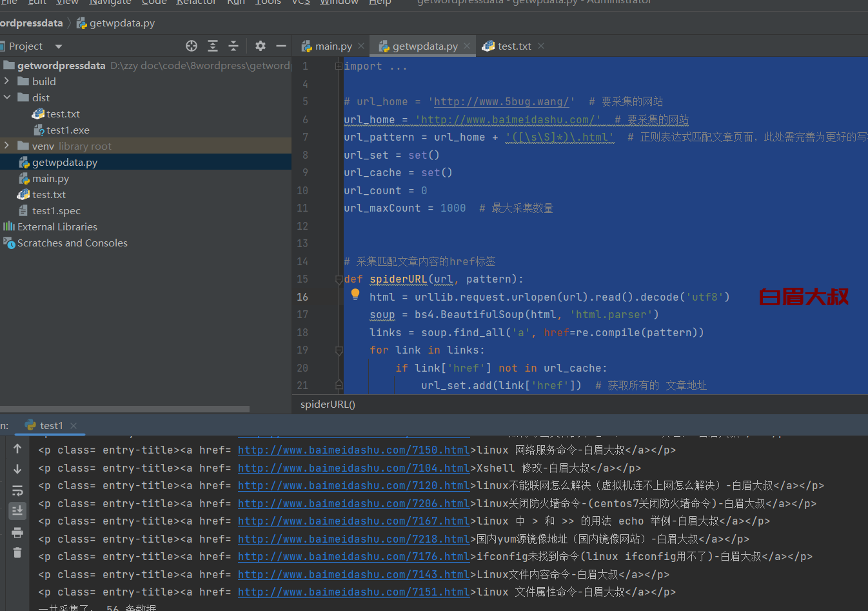Open the Help menu
Viewport: 868px width, 611px height.
(380, 3)
